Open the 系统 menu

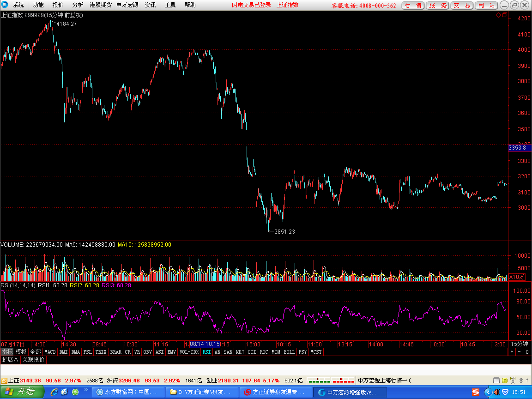point(18,5)
